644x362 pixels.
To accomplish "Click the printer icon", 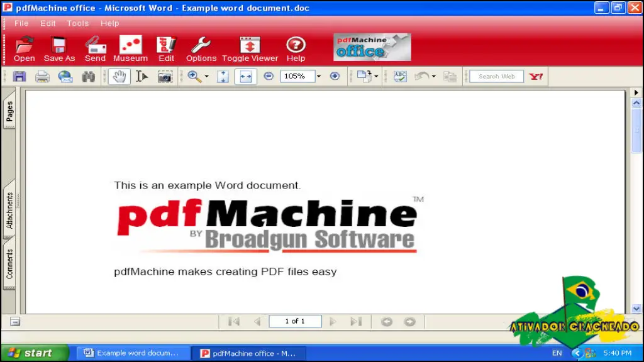I will tap(42, 76).
